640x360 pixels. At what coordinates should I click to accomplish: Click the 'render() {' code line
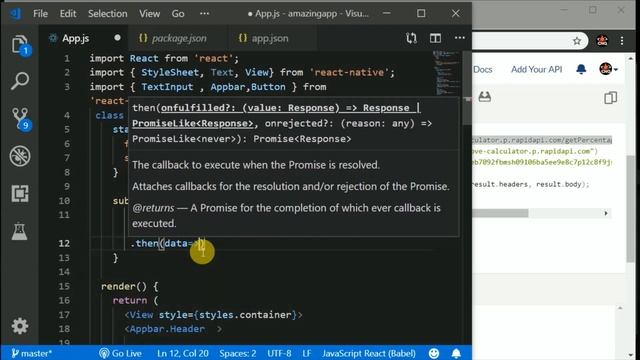129,286
